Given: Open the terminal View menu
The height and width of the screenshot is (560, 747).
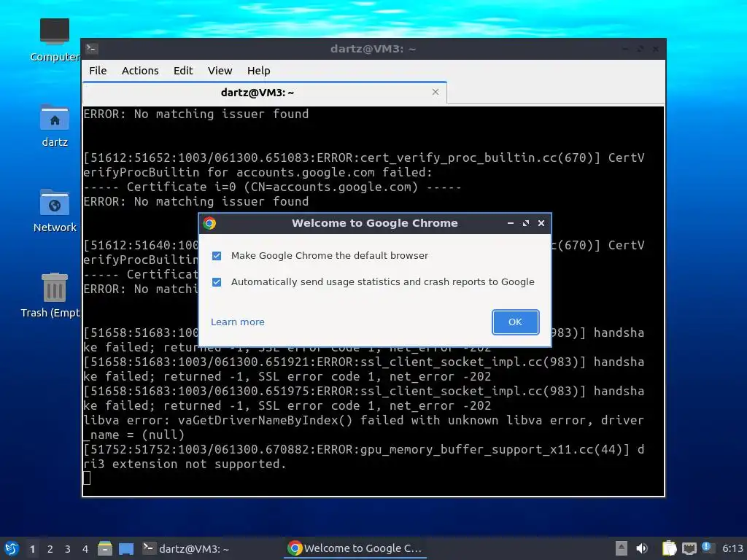Looking at the screenshot, I should coord(220,71).
